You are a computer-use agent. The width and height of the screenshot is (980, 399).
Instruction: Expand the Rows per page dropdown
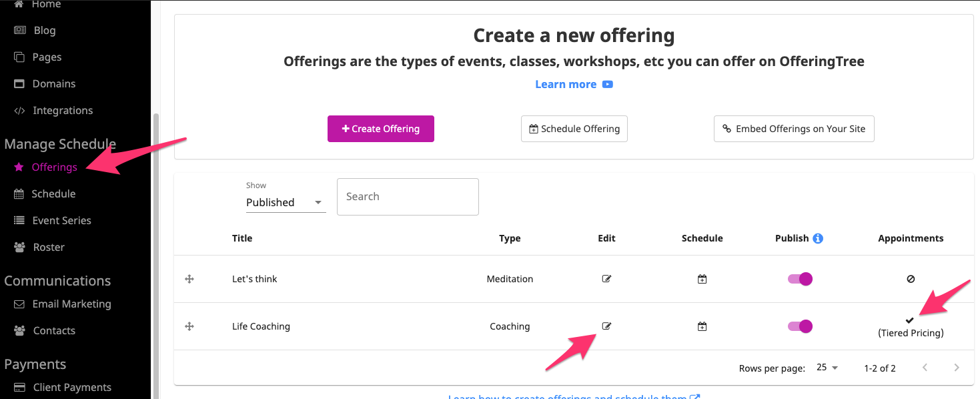(827, 368)
